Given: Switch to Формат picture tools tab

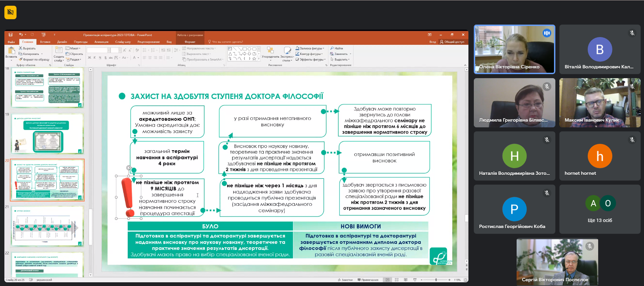Looking at the screenshot, I should pyautogui.click(x=190, y=42).
